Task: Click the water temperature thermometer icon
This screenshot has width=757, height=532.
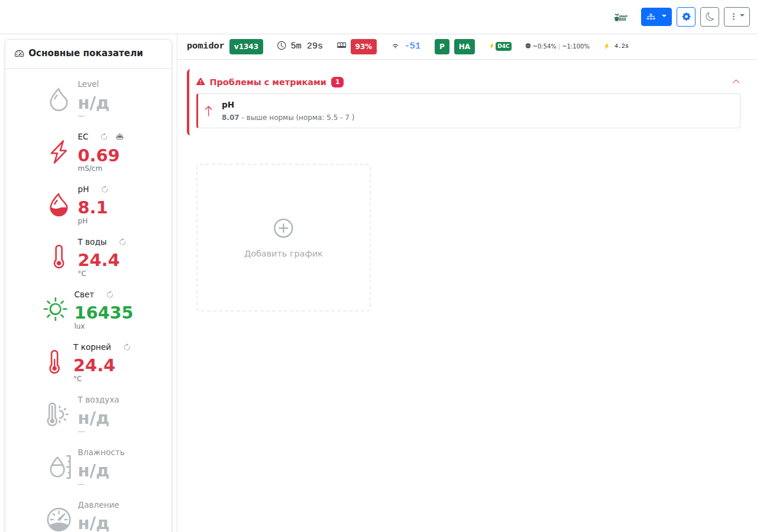Action: point(59,257)
